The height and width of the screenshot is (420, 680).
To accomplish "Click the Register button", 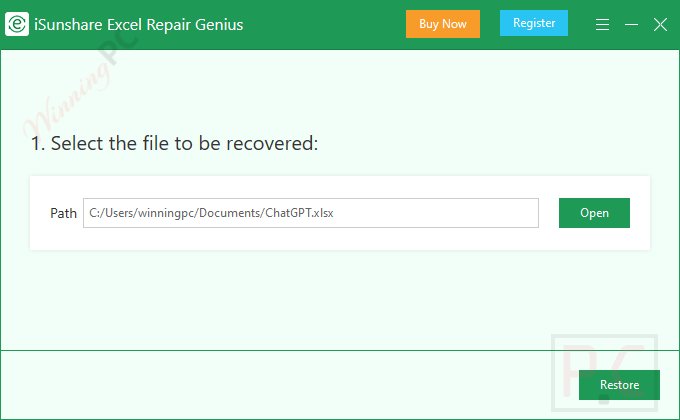I will [x=534, y=23].
